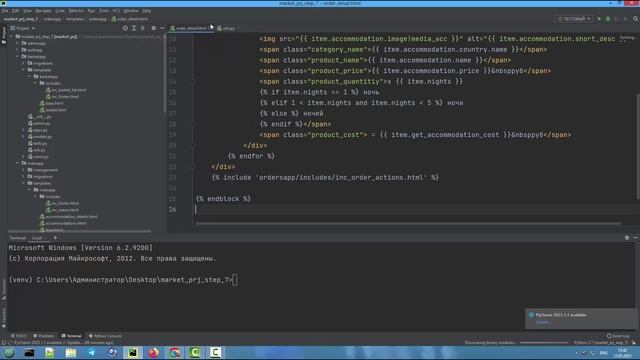Click the terminal command prompt input
640x360 pixels.
pyautogui.click(x=235, y=280)
